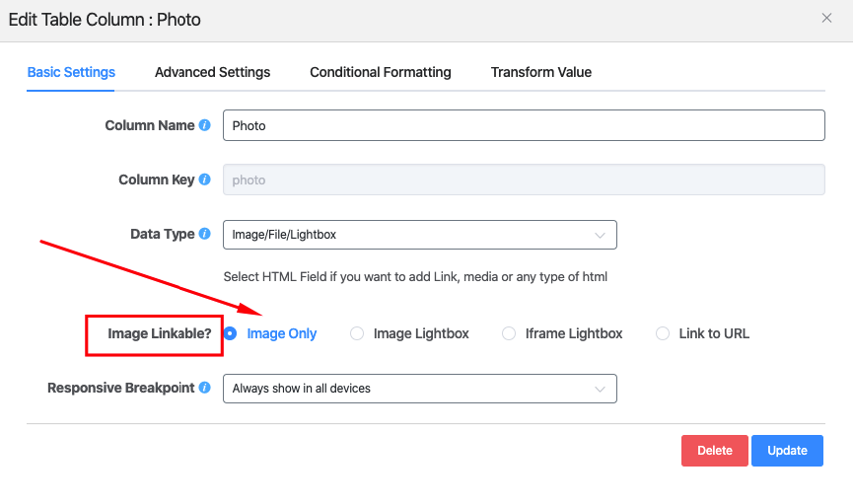Click the Data Type dropdown chevron arrow

(600, 235)
